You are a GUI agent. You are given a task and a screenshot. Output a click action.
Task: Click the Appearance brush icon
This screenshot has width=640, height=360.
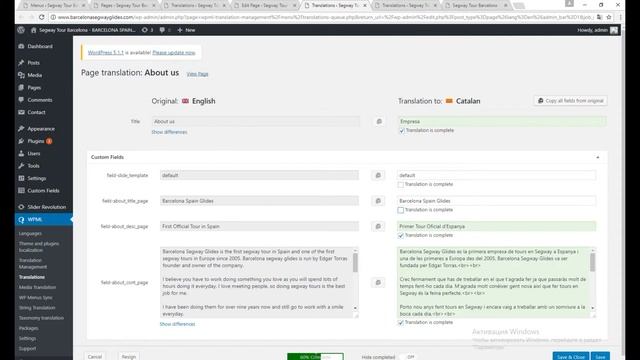21,129
